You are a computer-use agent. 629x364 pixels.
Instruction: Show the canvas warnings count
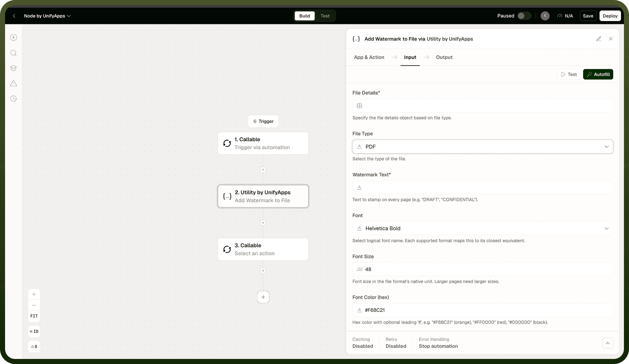[34, 347]
